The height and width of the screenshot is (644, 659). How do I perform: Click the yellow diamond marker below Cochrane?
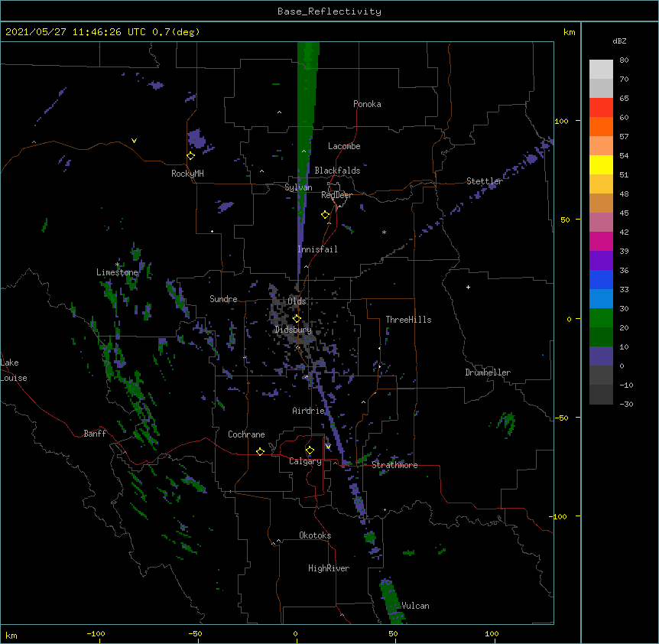[x=260, y=451]
